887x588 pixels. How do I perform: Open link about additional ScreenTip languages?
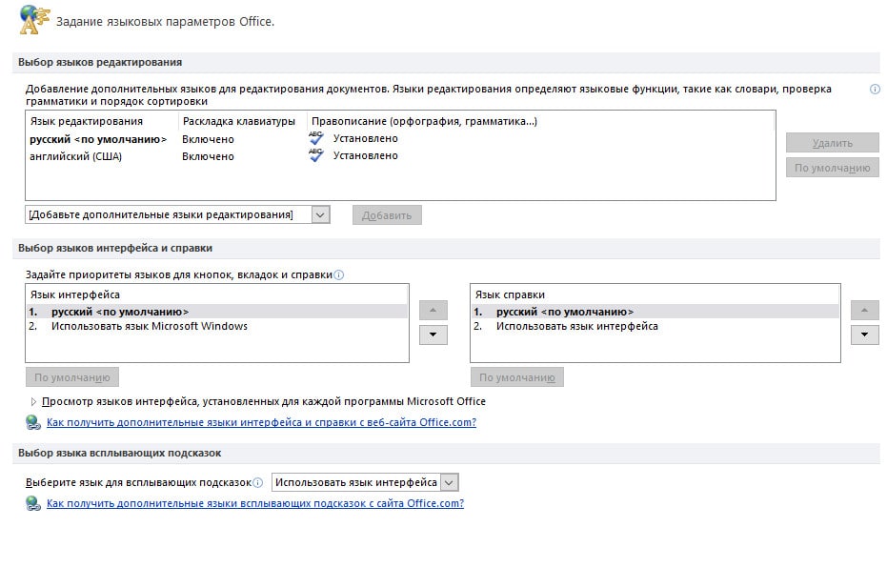(255, 503)
